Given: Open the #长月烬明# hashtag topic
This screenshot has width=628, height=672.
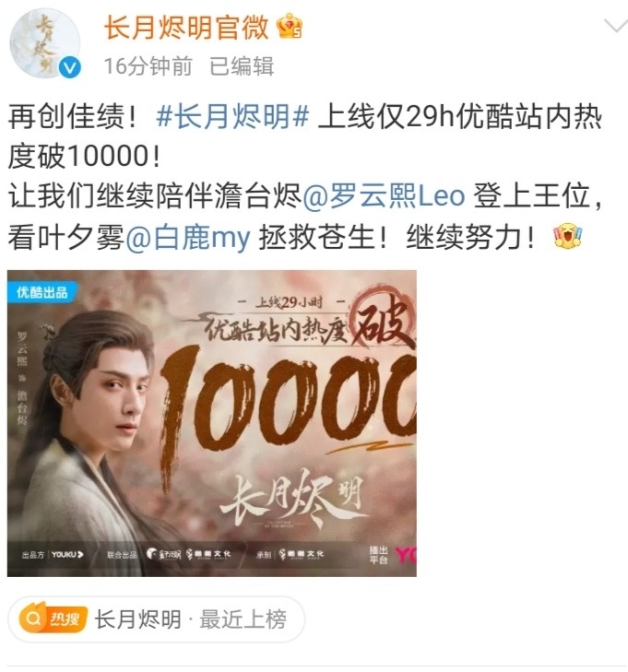Looking at the screenshot, I should [x=232, y=116].
